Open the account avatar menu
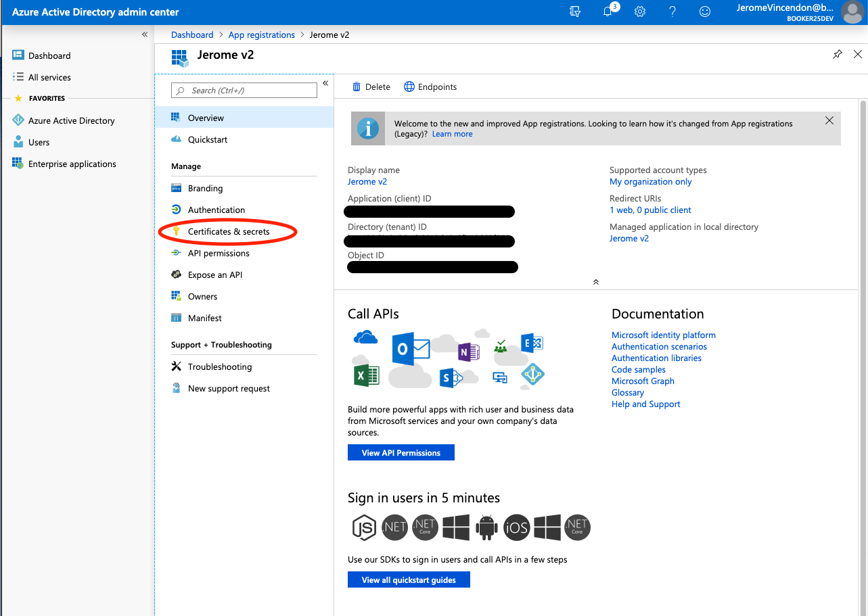868x616 pixels. (x=852, y=12)
